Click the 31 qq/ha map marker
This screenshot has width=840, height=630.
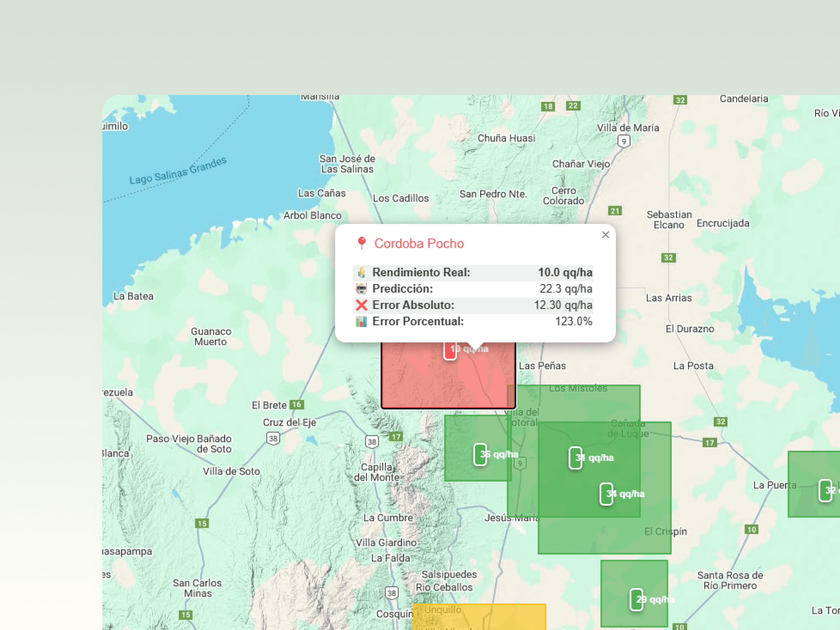pyautogui.click(x=575, y=458)
